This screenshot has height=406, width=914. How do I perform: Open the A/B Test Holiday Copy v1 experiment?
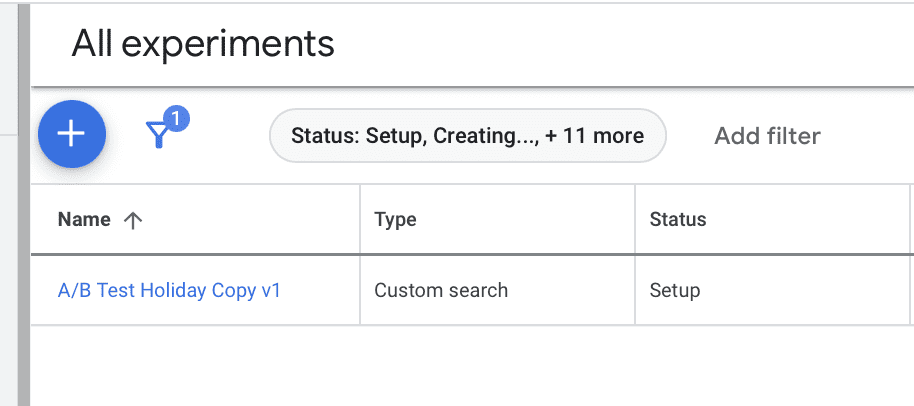coord(169,291)
